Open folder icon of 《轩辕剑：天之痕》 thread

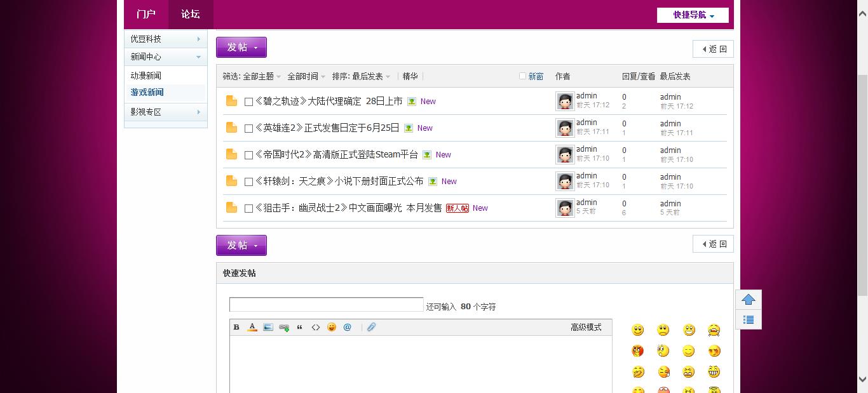coord(232,181)
